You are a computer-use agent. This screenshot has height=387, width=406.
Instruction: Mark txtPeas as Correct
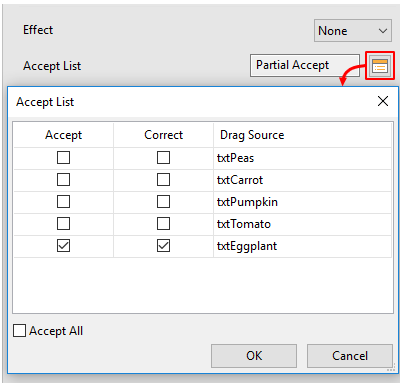[163, 158]
